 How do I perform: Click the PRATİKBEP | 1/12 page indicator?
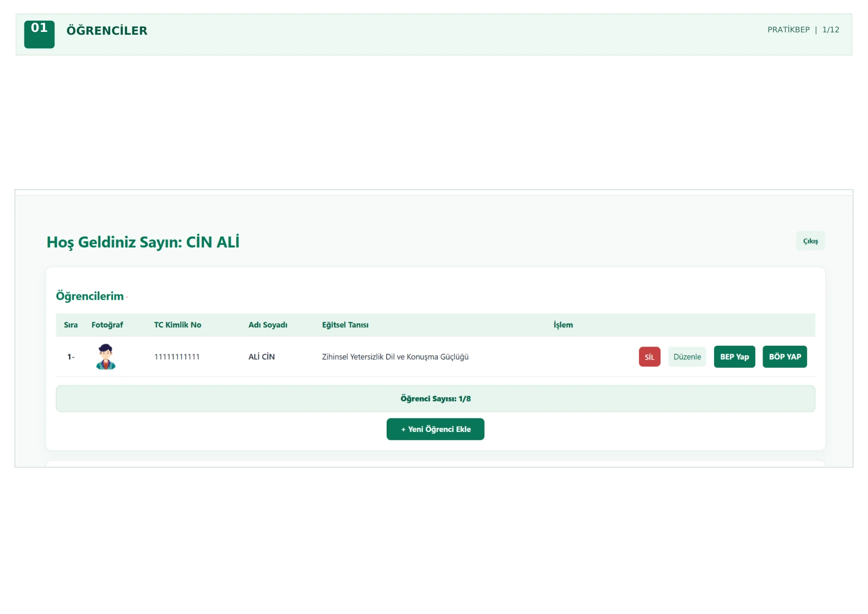click(x=803, y=30)
